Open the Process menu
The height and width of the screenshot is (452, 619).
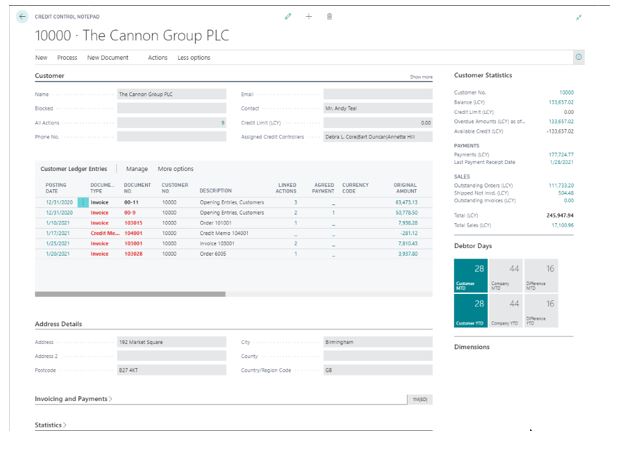click(67, 58)
